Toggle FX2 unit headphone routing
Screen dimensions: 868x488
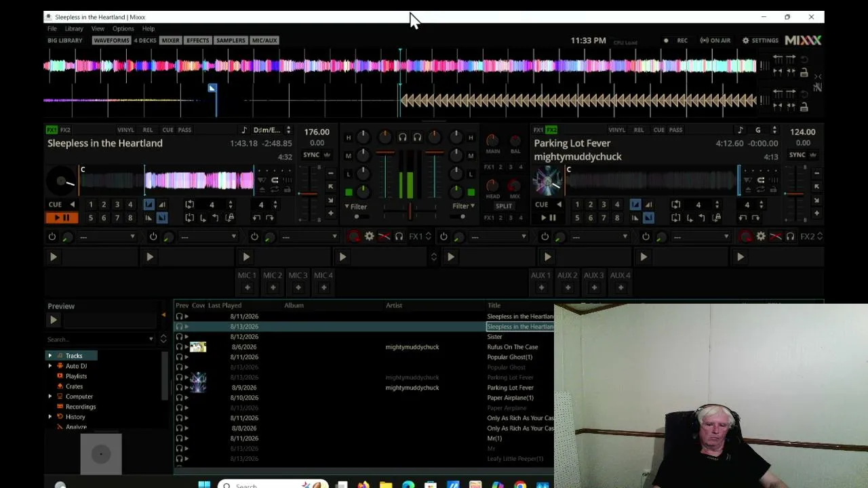pos(790,237)
